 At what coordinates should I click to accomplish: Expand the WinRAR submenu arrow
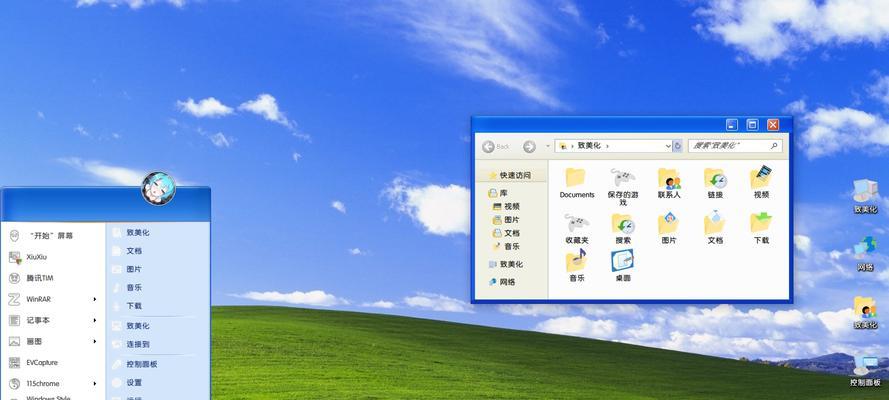point(95,299)
